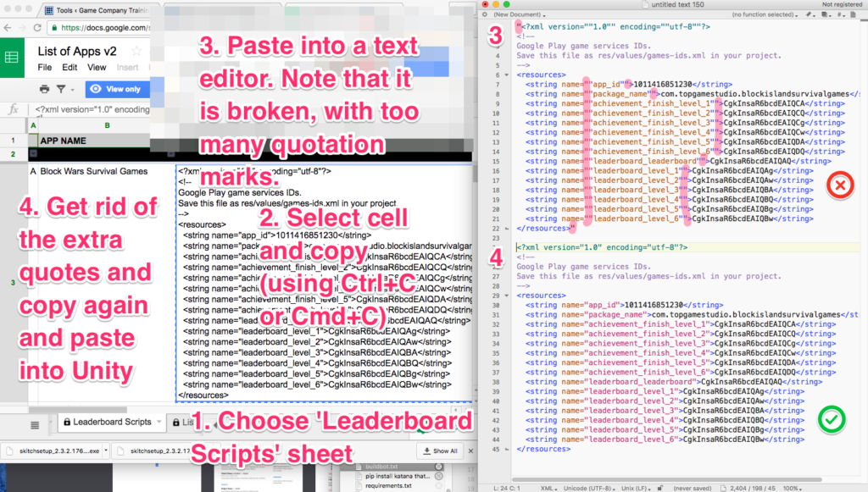
Task: Click the print icon in Sheets toolbar
Action: point(44,88)
